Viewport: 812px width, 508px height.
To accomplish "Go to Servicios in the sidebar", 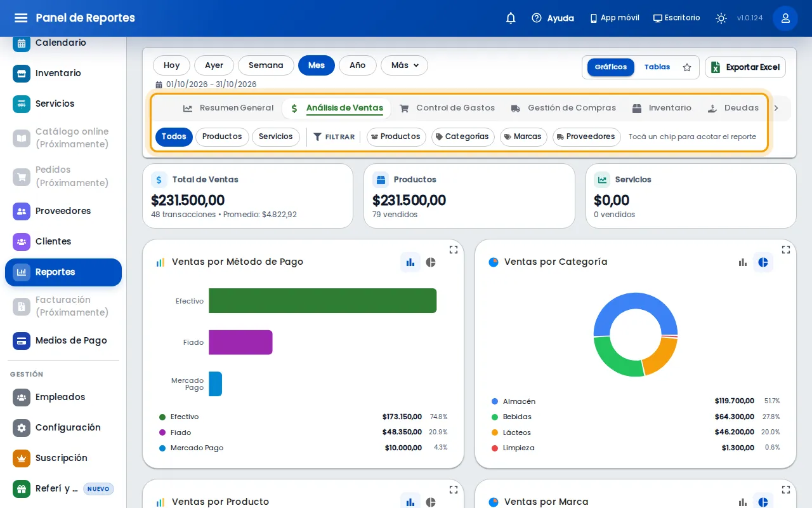I will [63, 104].
